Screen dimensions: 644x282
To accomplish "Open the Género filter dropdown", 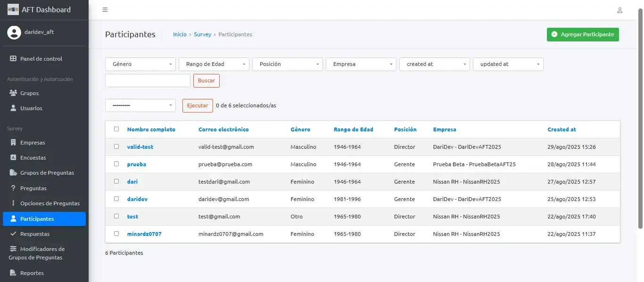I will click(140, 64).
